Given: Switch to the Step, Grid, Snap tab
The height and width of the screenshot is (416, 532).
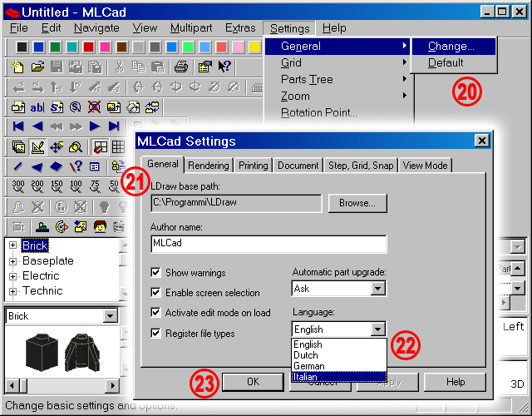Looking at the screenshot, I should [x=361, y=166].
